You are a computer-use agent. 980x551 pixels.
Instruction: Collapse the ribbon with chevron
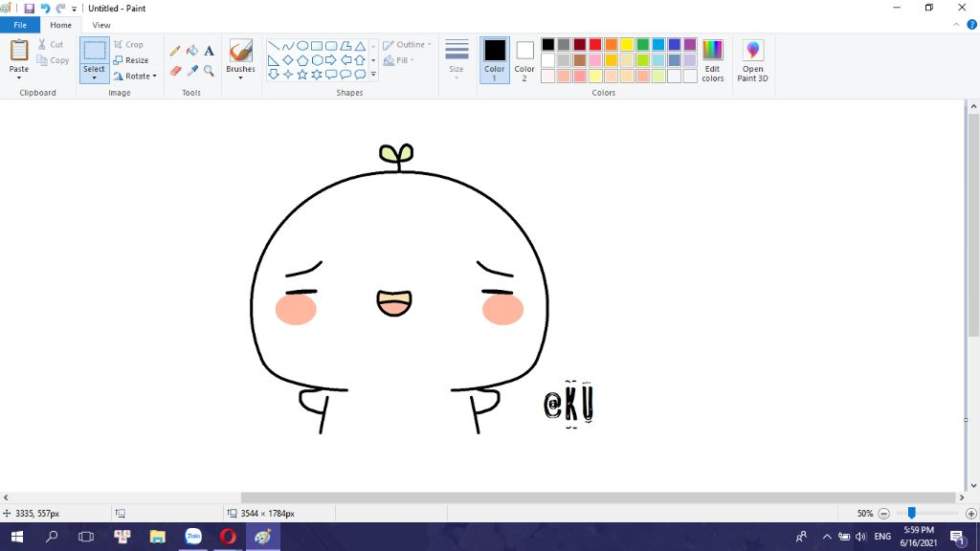(x=956, y=25)
